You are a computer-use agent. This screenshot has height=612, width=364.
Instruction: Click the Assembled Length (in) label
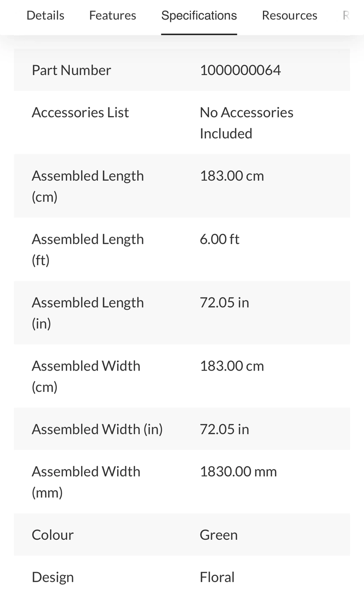88,312
